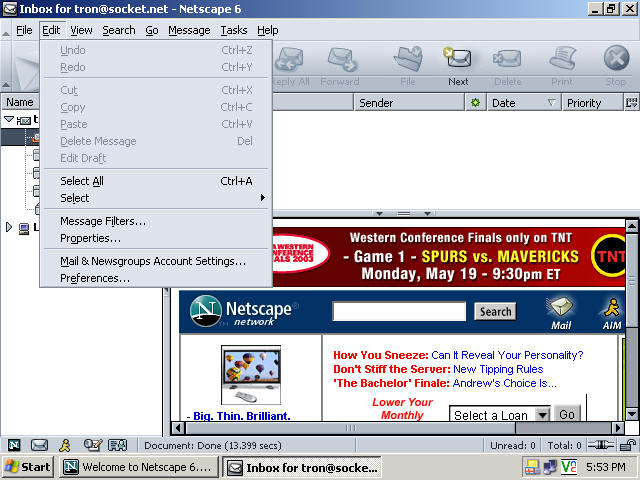
Task: Open 'New Tipping Rules' link
Action: tap(498, 369)
